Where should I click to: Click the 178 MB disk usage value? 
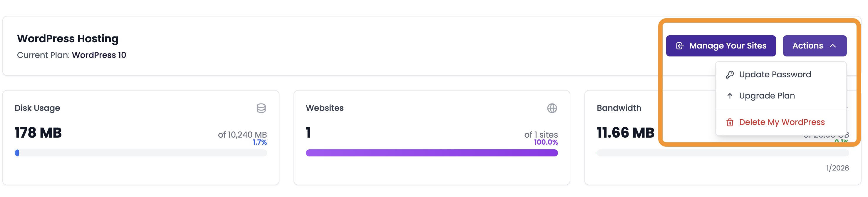[38, 133]
